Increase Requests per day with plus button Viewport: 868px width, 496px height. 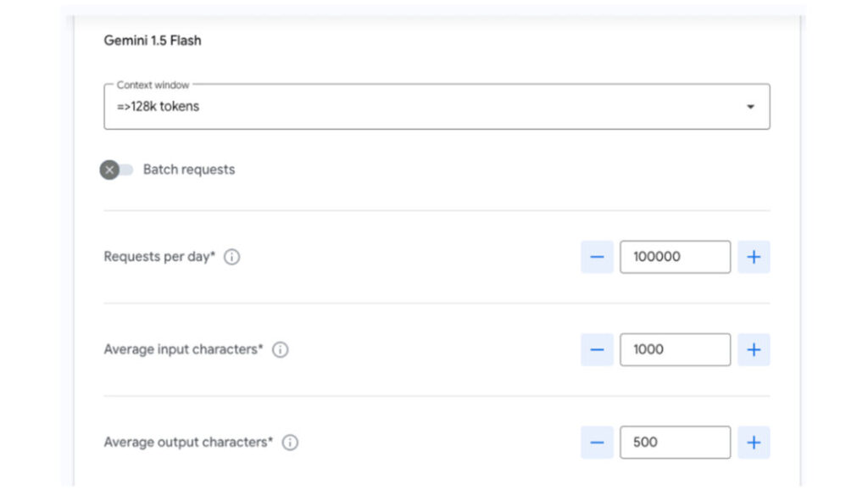click(754, 257)
